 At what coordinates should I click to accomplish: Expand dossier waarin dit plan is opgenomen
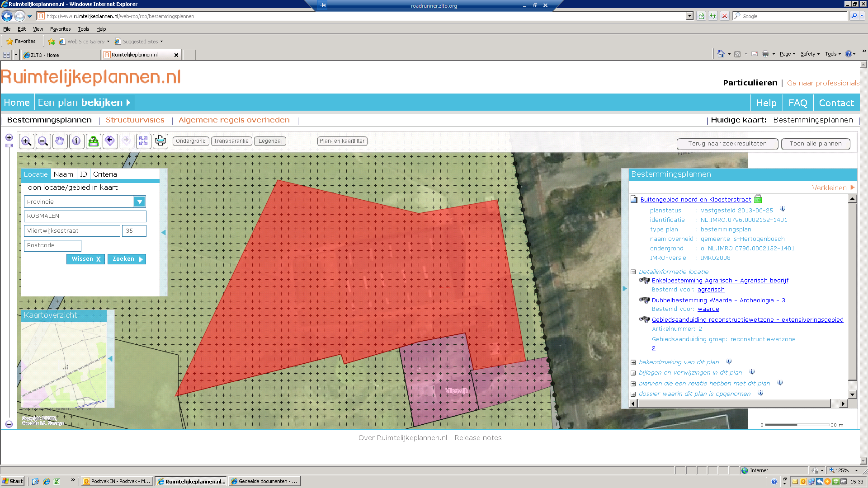[x=633, y=394]
